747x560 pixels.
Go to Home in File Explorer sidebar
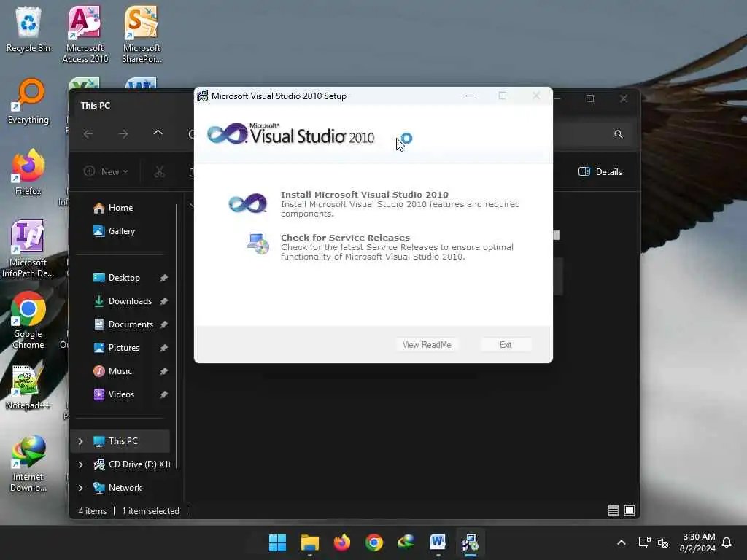113,208
